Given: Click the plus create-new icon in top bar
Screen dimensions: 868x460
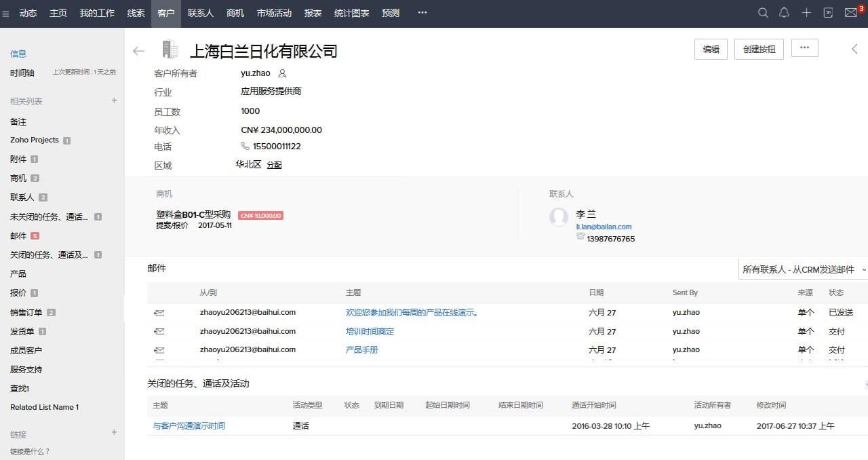Looking at the screenshot, I should point(806,13).
